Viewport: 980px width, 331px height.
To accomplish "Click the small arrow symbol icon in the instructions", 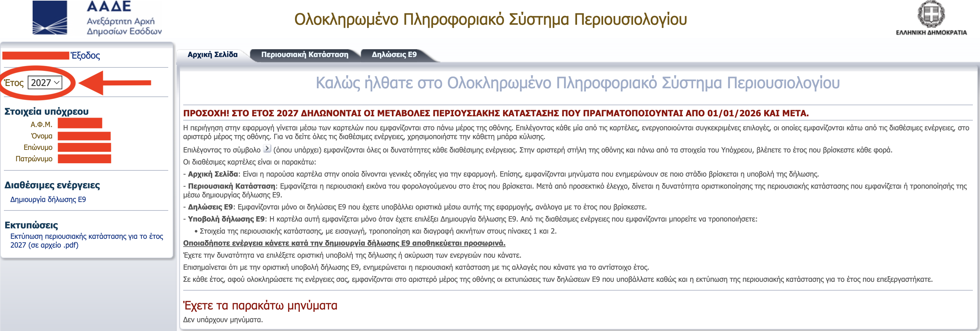I will (x=267, y=149).
